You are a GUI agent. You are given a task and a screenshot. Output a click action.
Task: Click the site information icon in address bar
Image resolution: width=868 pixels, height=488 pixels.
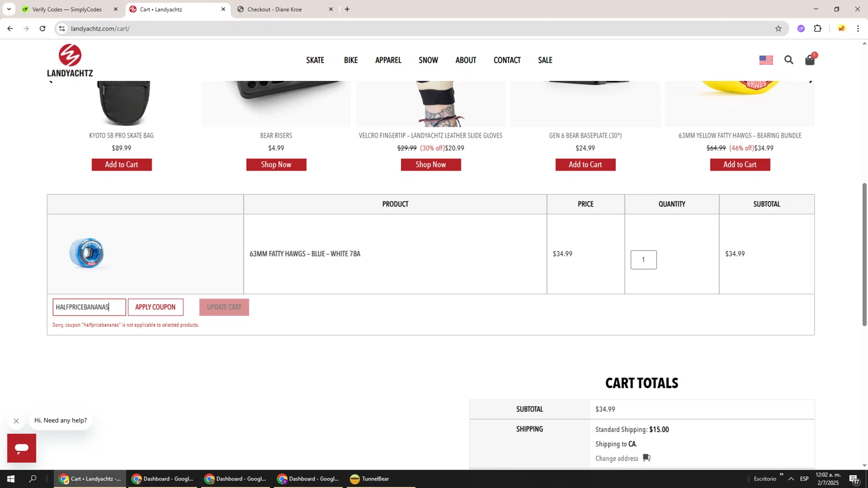pyautogui.click(x=62, y=28)
